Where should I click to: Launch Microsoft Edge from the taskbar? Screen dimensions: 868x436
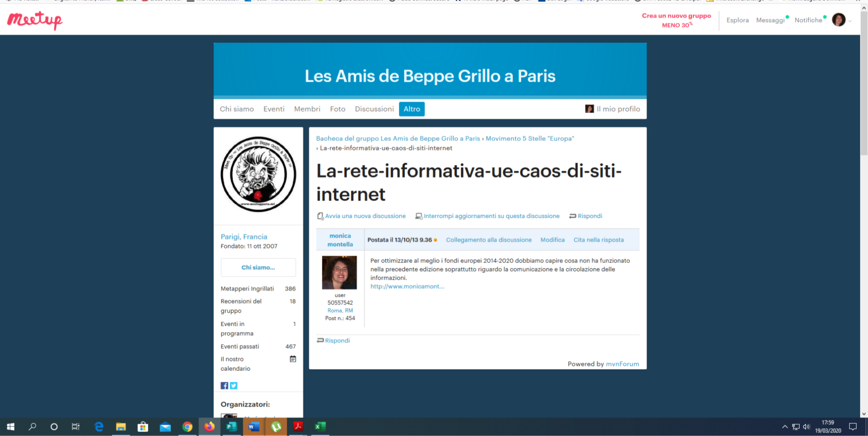click(98, 426)
